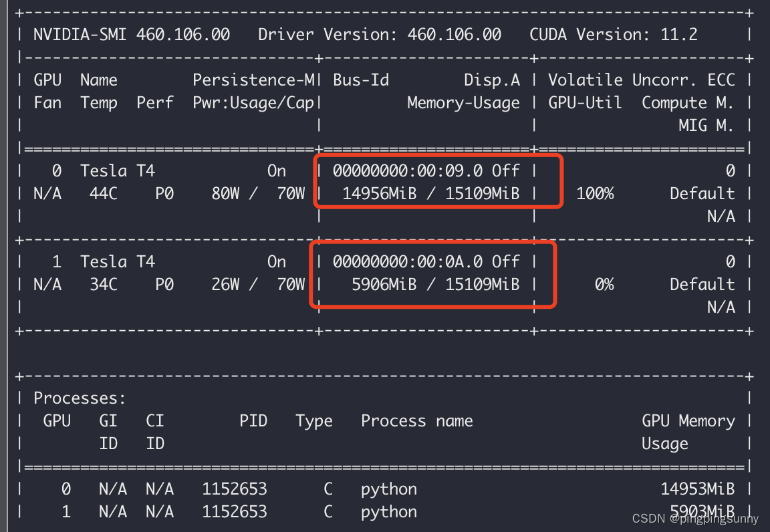Click the '0%' GPU utilization value
Image resolution: width=770 pixels, height=532 pixels.
604,285
